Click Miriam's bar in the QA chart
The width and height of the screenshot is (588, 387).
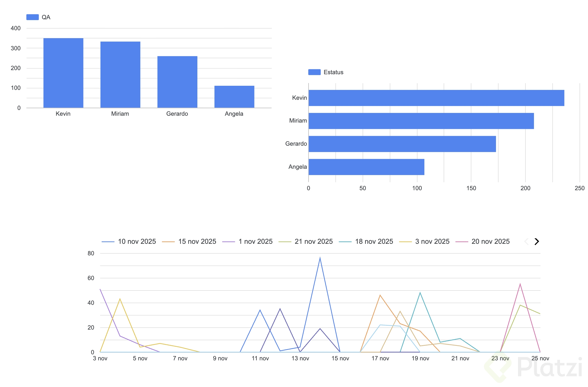[120, 74]
